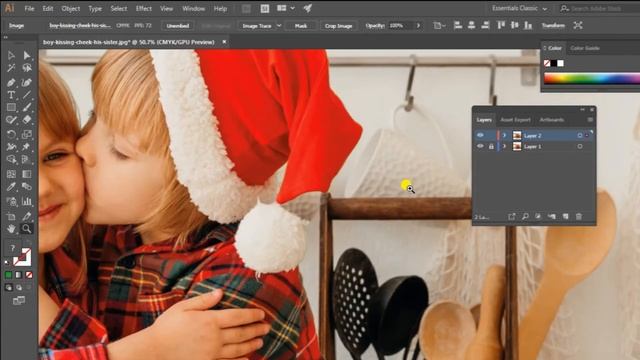Select the Rectangle tool
Image resolution: width=640 pixels, height=360 pixels.
[11, 108]
